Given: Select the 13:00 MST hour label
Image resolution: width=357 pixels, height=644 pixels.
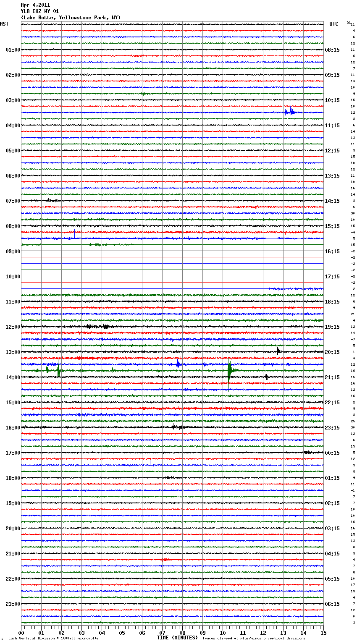Looking at the screenshot, I should [13, 352].
